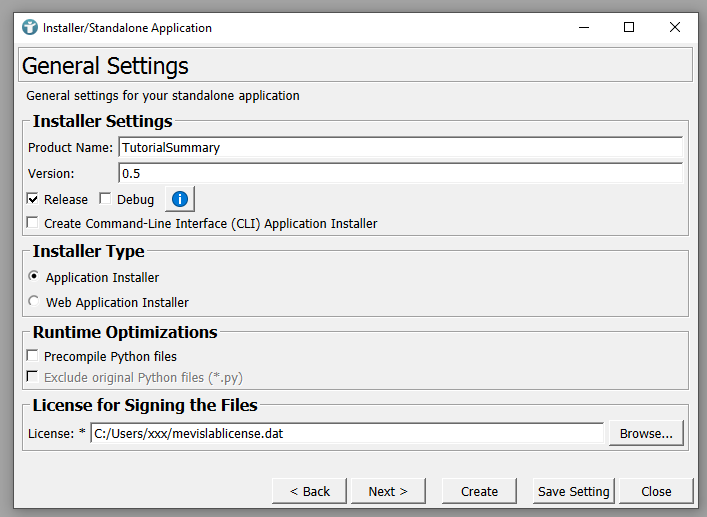Viewport: 707px width, 517px height.
Task: Click Save Setting button
Action: (573, 491)
